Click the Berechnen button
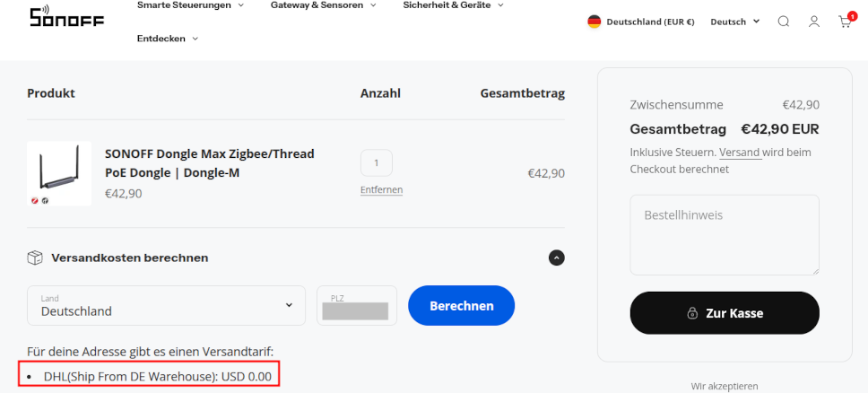This screenshot has height=393, width=868. pos(461,306)
